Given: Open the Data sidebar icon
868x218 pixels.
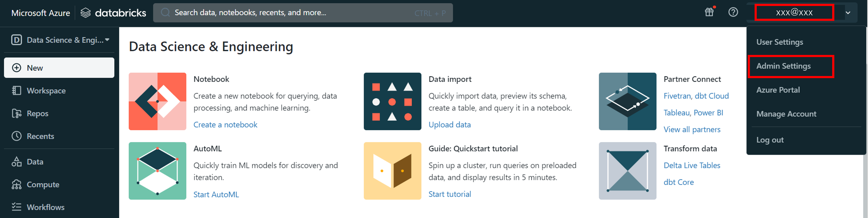Looking at the screenshot, I should click(16, 162).
